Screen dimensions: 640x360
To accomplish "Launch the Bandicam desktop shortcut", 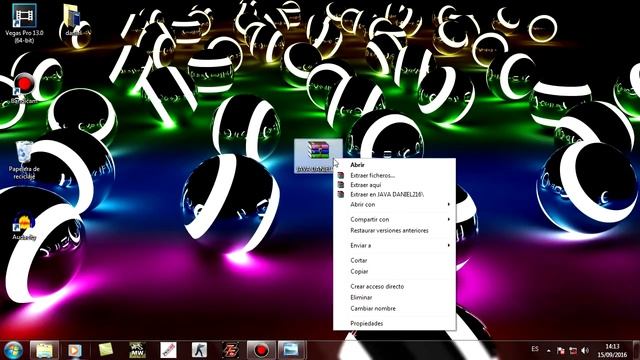I will (24, 89).
